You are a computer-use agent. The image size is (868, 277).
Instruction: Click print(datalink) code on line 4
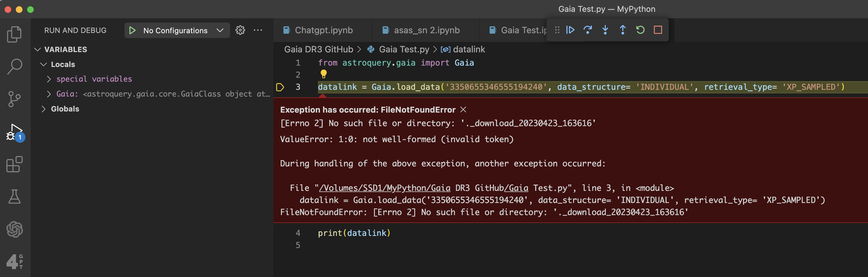[354, 233]
